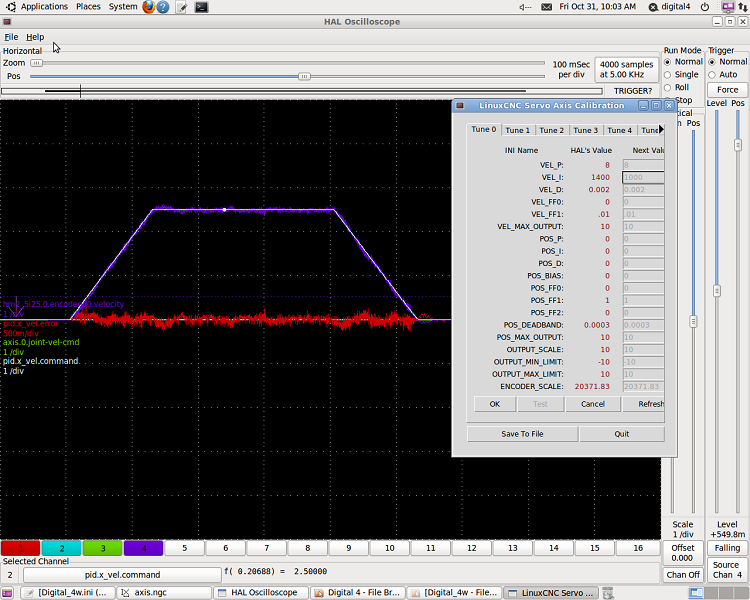
Task: Open the text editor launcher icon
Action: (x=181, y=7)
